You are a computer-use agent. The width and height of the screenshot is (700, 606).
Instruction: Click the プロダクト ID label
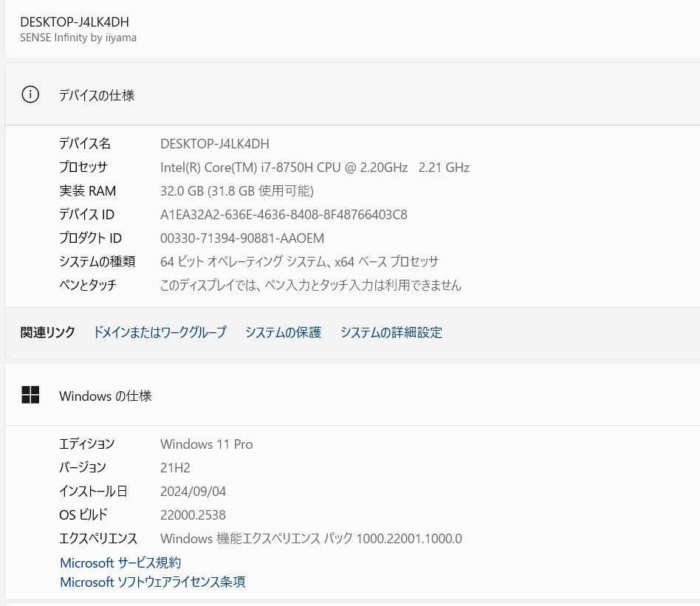[x=91, y=238]
